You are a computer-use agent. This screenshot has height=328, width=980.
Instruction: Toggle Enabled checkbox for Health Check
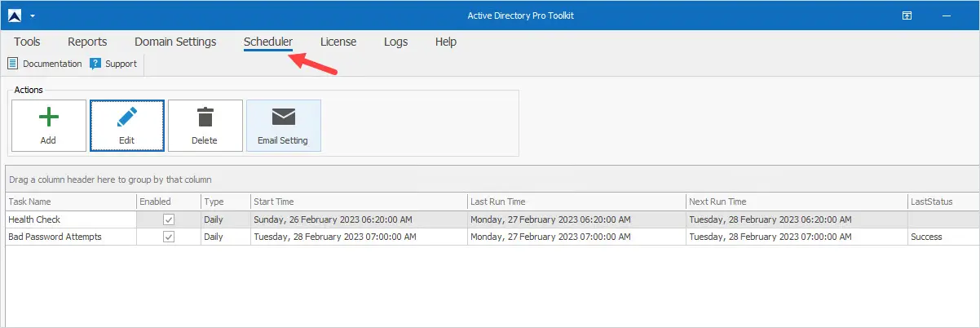[169, 219]
